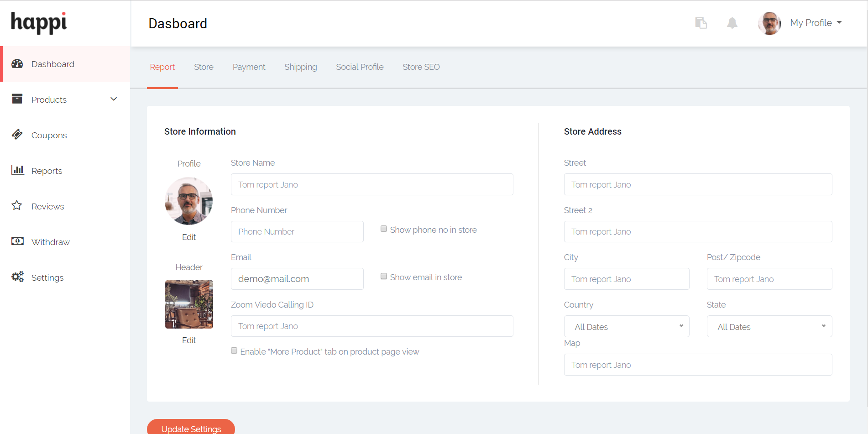This screenshot has width=868, height=434.
Task: Open the Store SEO tab
Action: coord(421,67)
